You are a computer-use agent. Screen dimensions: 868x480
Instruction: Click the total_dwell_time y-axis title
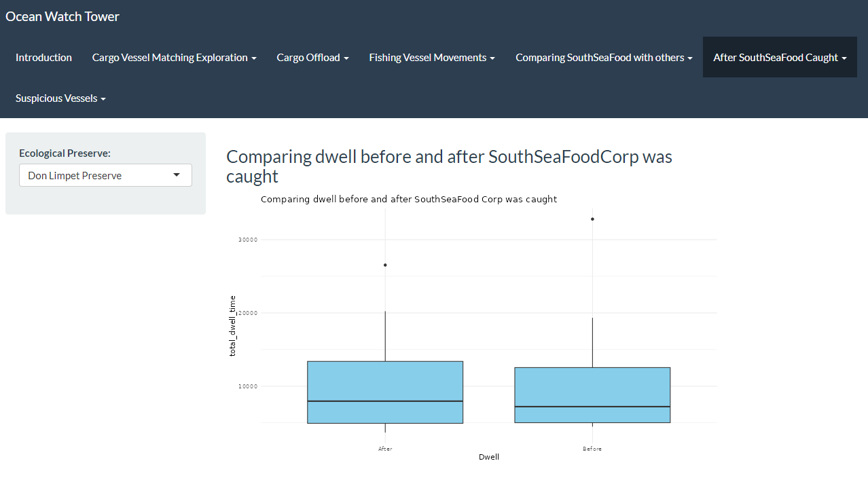tap(232, 325)
